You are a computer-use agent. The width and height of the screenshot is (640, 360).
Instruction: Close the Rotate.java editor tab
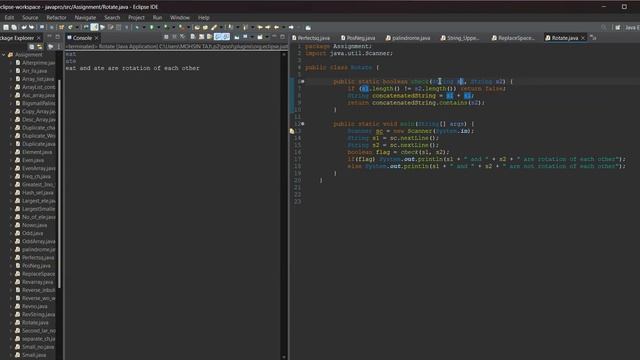583,38
